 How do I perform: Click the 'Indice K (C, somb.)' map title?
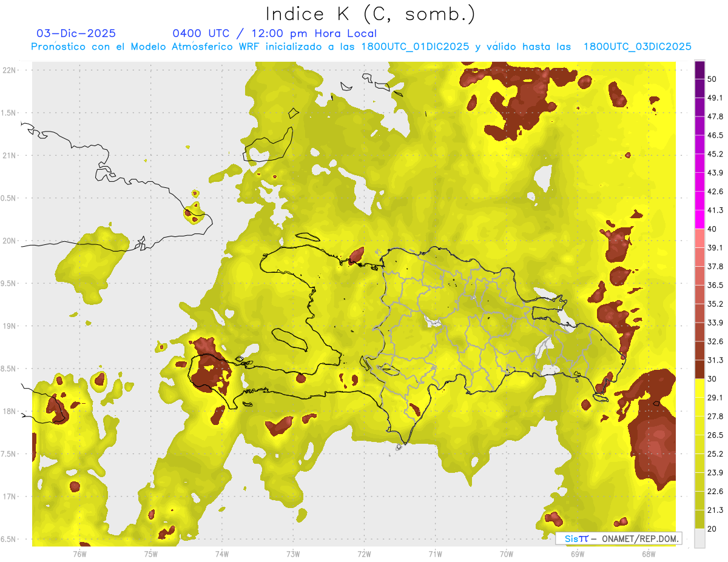(370, 14)
